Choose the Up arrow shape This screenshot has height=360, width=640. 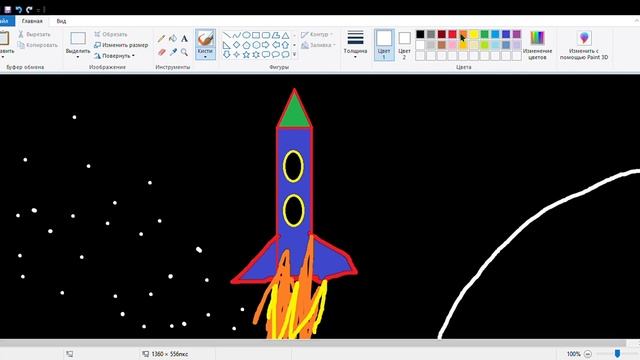pyautogui.click(x=286, y=45)
